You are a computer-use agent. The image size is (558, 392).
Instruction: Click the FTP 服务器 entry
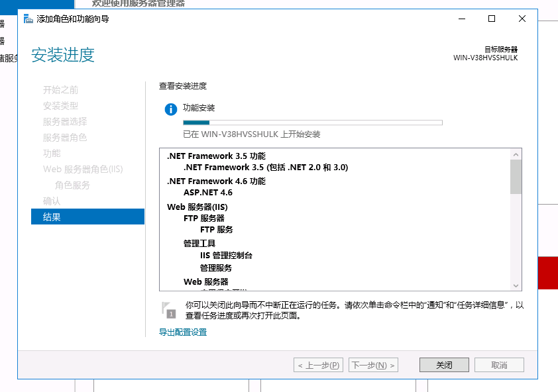click(x=204, y=218)
